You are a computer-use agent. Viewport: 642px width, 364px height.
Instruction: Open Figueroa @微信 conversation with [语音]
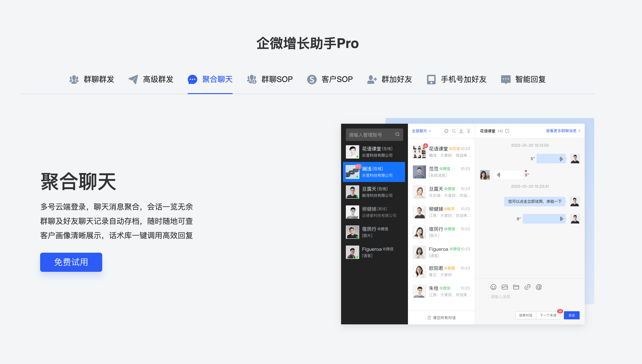tap(441, 252)
